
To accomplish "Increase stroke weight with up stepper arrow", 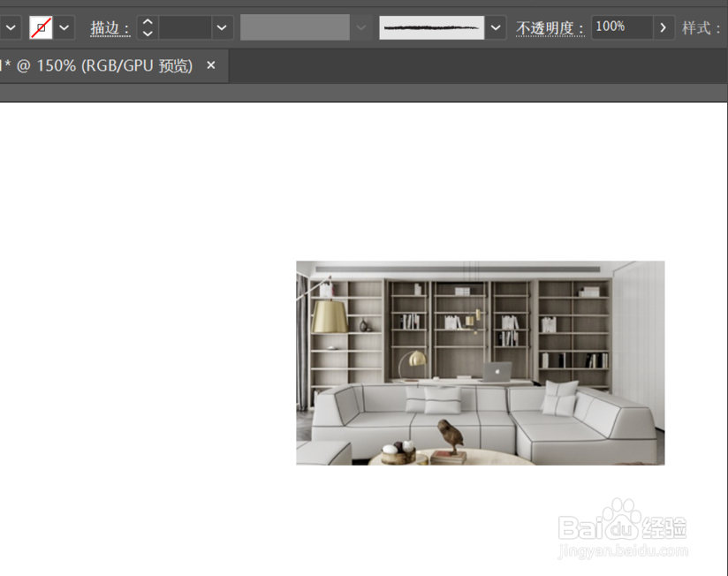I will pyautogui.click(x=148, y=21).
